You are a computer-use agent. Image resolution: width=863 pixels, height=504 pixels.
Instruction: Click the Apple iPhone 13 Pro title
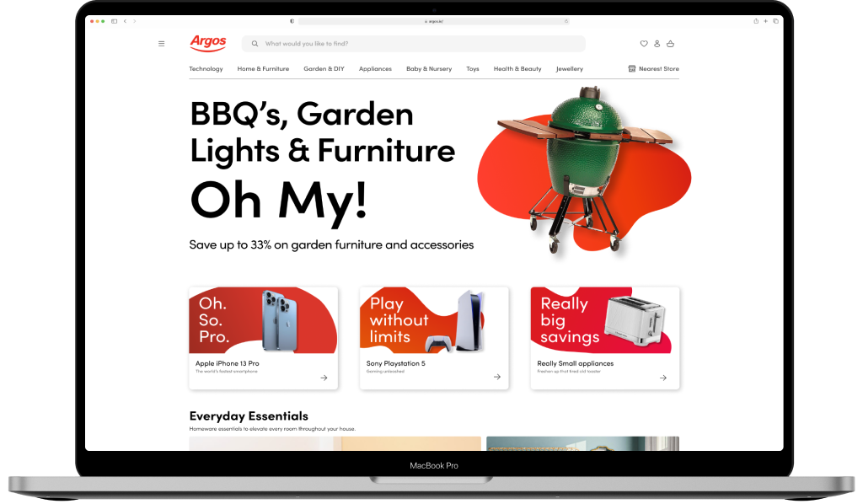pyautogui.click(x=228, y=363)
